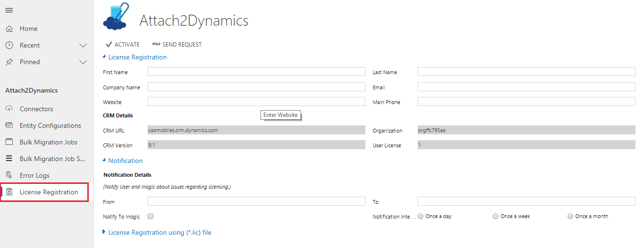Screen dimensions: 644x248
Task: Click the Bulk Migration Jobs icon
Action: point(9,142)
